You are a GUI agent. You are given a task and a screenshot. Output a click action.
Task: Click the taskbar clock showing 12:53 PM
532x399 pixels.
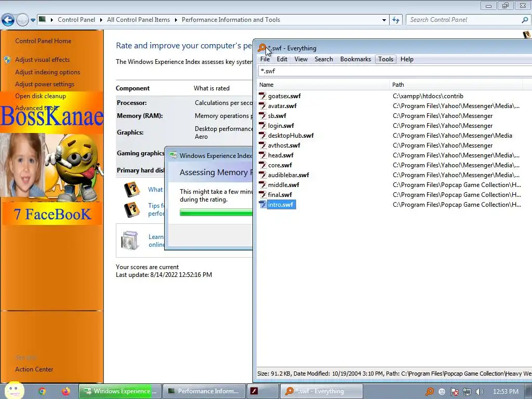coord(506,392)
